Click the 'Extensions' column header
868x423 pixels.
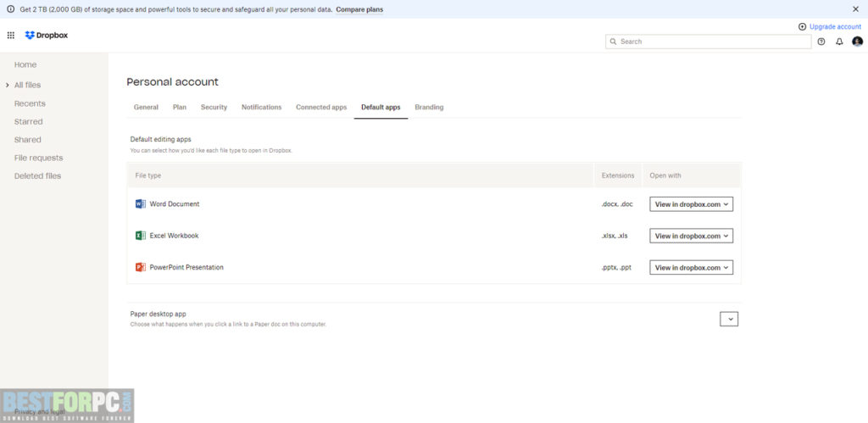(618, 175)
